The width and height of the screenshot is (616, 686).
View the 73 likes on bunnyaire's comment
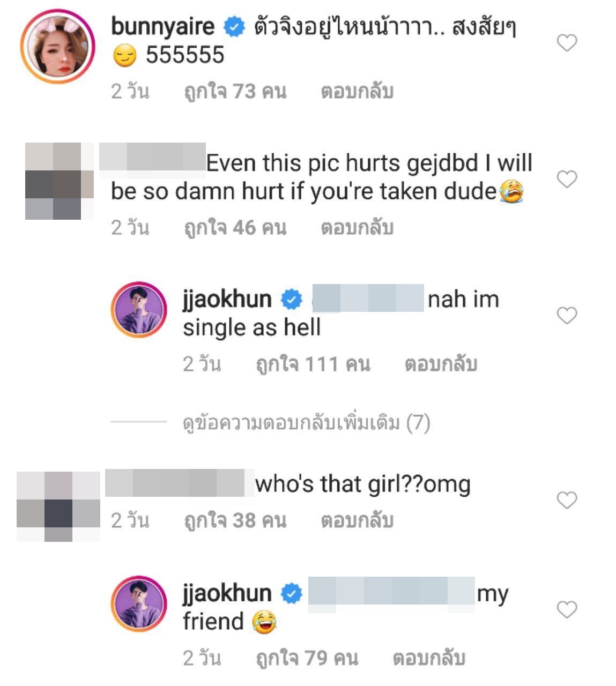click(x=235, y=91)
